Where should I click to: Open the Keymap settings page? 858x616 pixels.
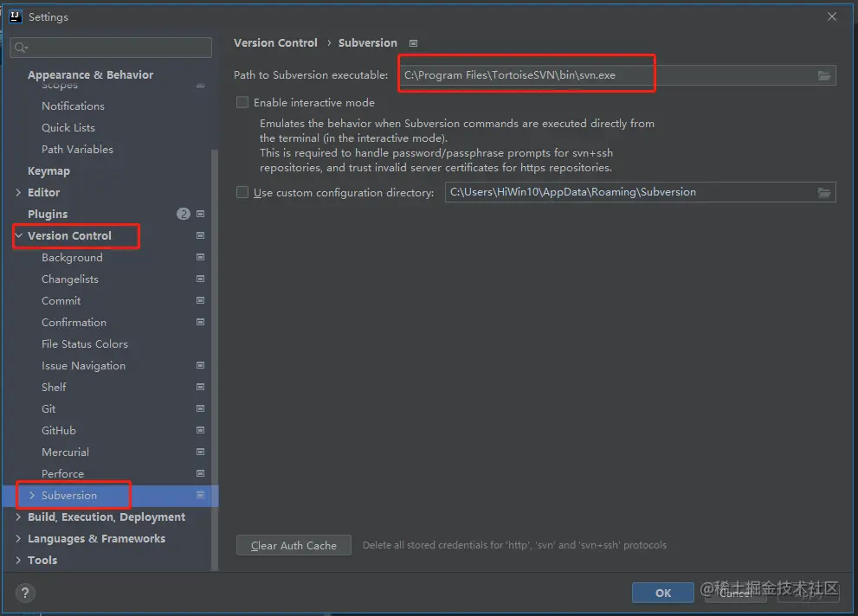[x=48, y=171]
